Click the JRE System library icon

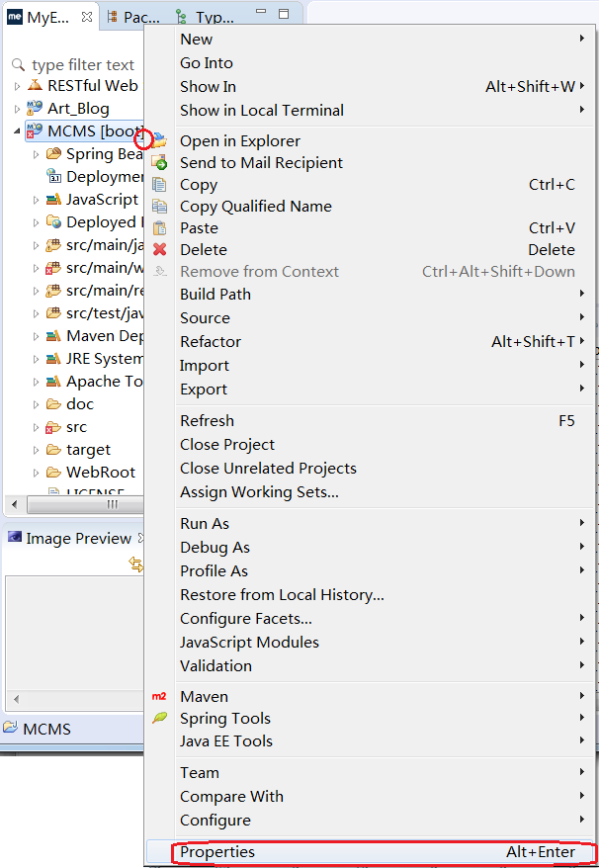pyautogui.click(x=53, y=359)
